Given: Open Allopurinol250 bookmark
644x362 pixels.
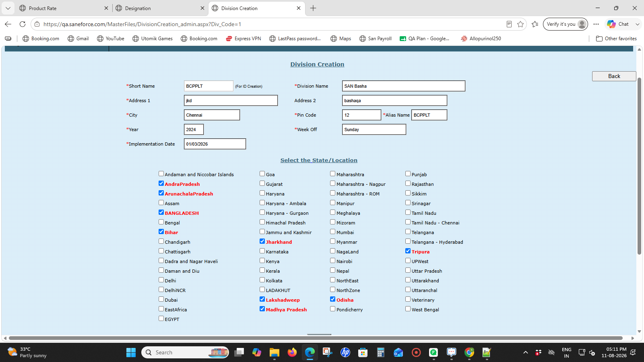Looking at the screenshot, I should click(x=481, y=39).
